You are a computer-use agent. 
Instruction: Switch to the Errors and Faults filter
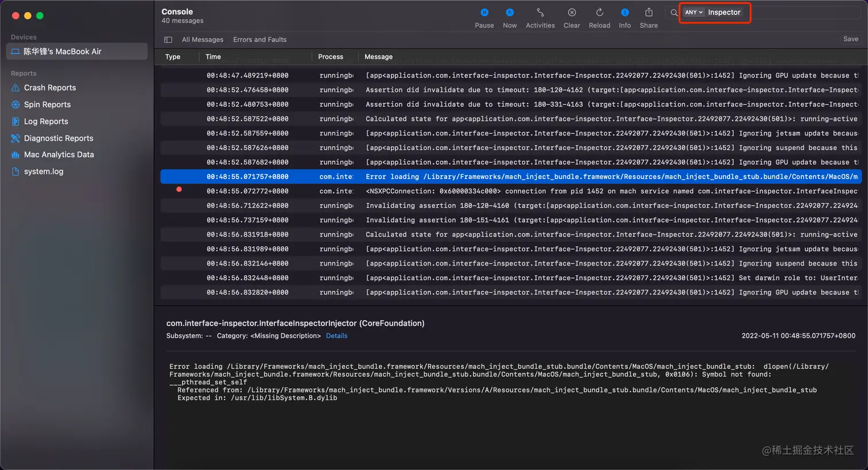pyautogui.click(x=259, y=40)
